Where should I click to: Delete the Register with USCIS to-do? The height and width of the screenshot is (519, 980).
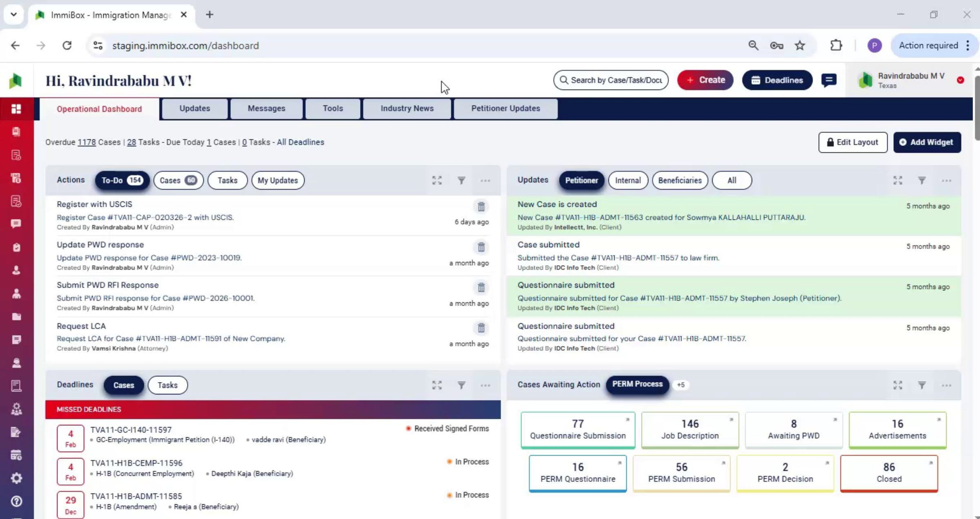[481, 207]
